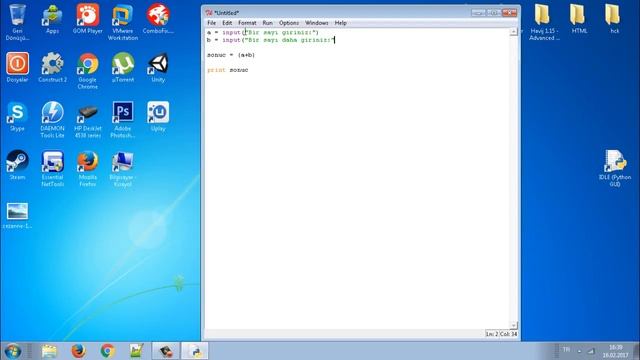Open the Run menu in IDLE
Viewport: 640px width, 360px height.
point(267,23)
